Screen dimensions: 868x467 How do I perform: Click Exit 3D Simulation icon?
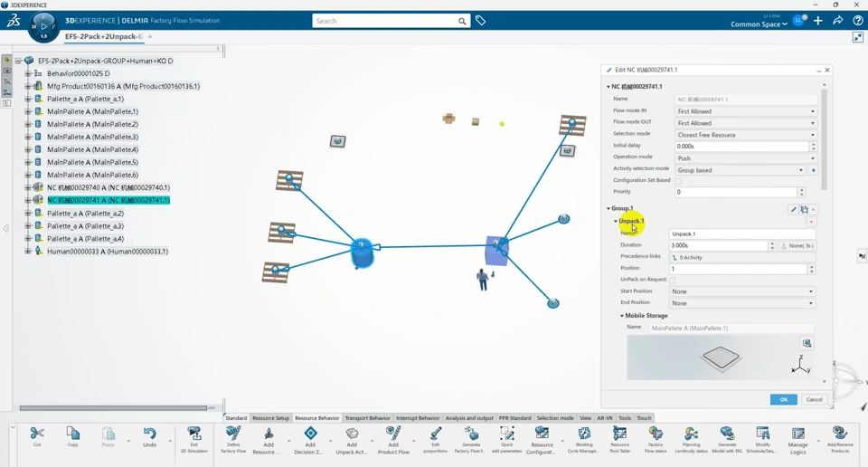193,434
